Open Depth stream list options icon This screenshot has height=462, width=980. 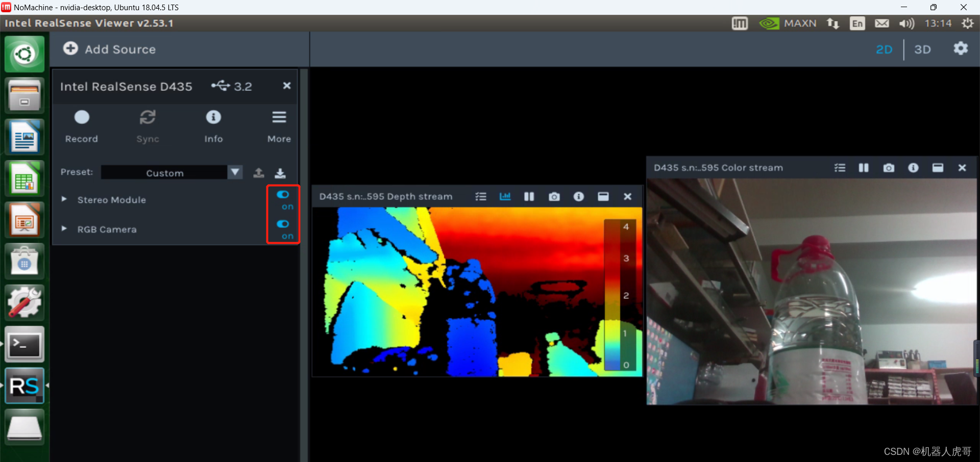coord(481,196)
